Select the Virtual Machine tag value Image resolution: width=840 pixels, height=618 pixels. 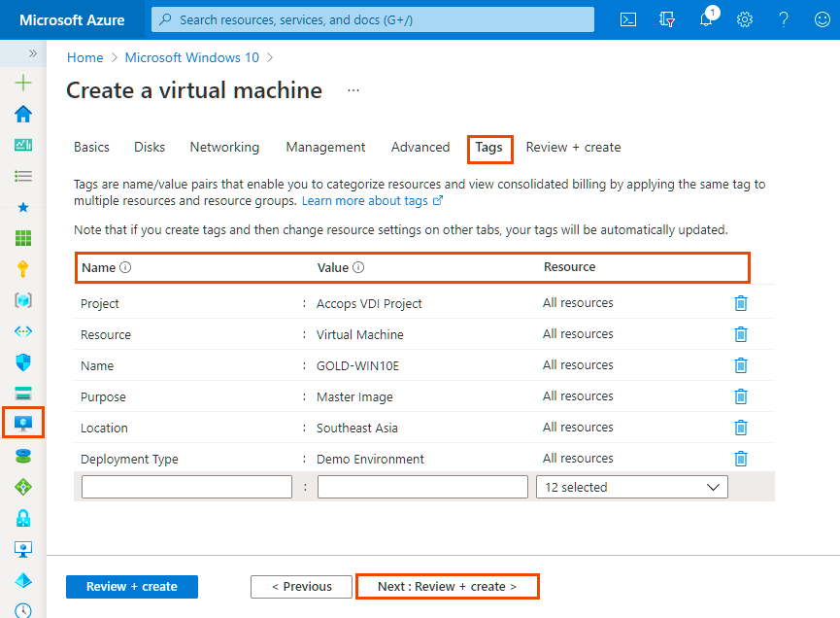(360, 334)
